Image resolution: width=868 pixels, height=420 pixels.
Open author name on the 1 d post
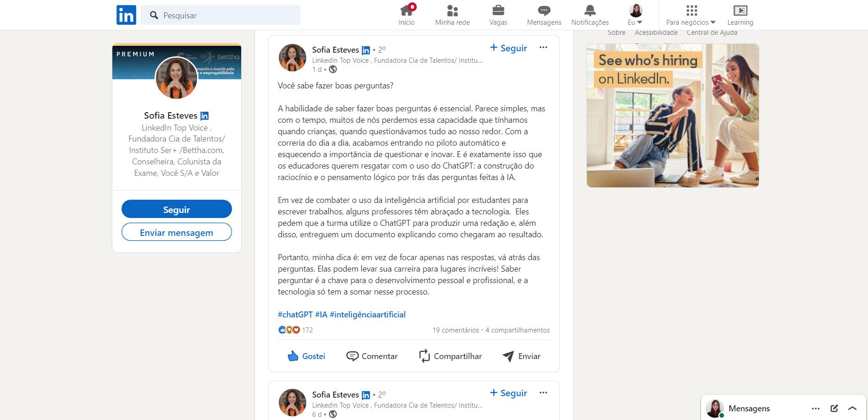click(336, 49)
